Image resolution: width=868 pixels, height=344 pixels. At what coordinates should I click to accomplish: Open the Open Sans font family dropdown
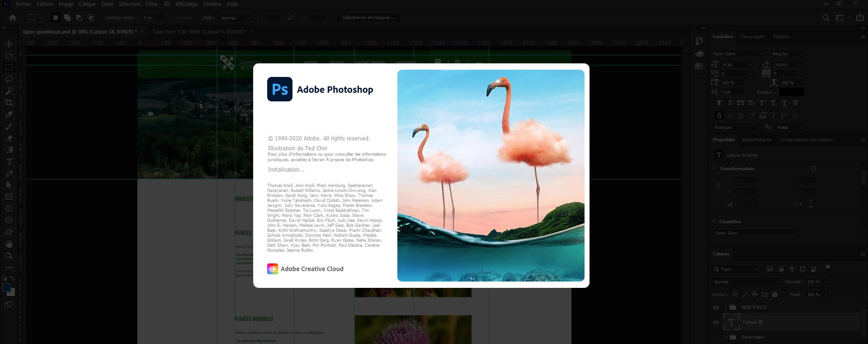point(737,53)
